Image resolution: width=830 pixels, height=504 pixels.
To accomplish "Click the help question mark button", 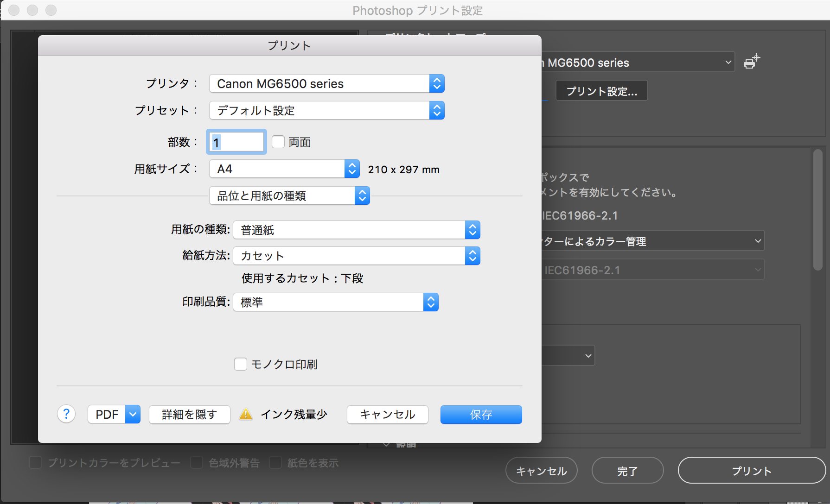I will tap(66, 414).
